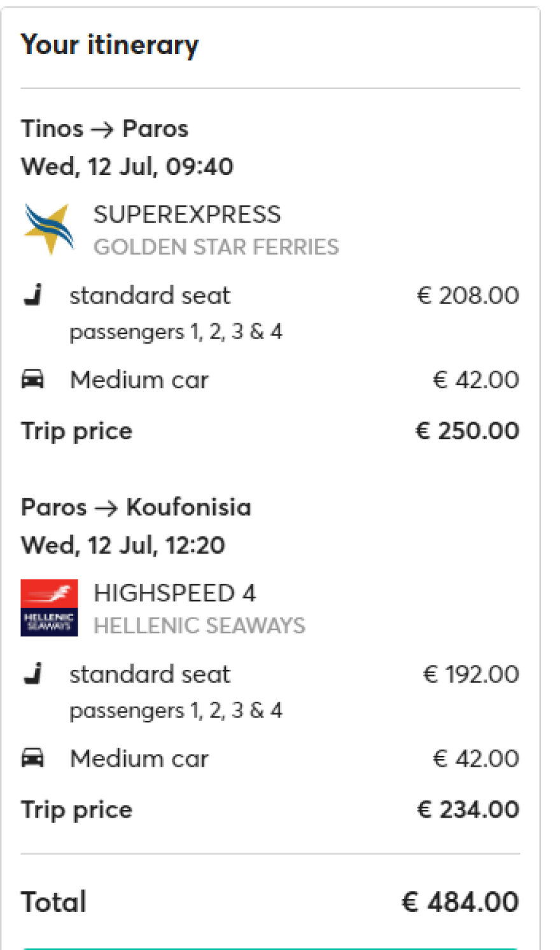Click the seat icon beside the € 208.00 fare

pos(33,295)
